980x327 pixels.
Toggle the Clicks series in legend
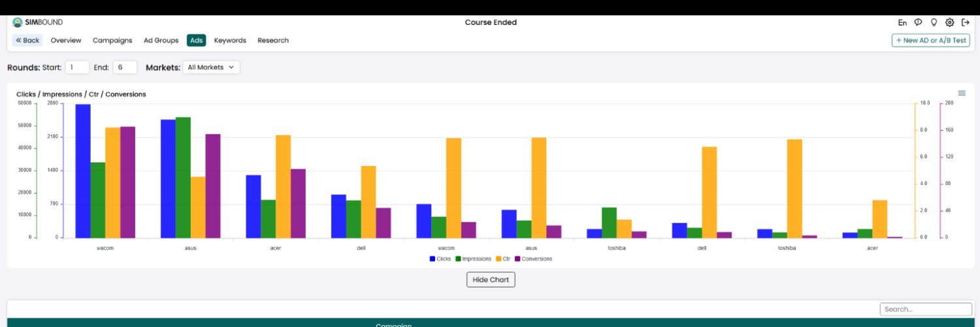point(440,259)
